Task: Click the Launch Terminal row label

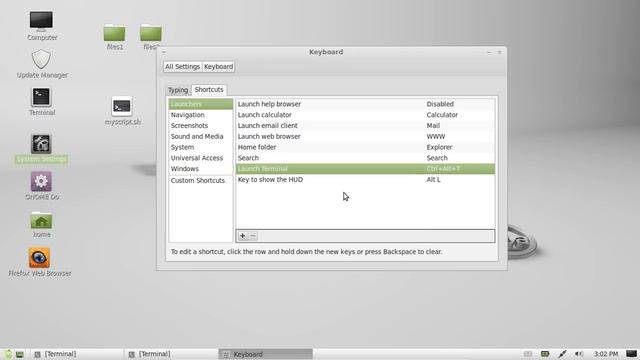Action: (262, 169)
